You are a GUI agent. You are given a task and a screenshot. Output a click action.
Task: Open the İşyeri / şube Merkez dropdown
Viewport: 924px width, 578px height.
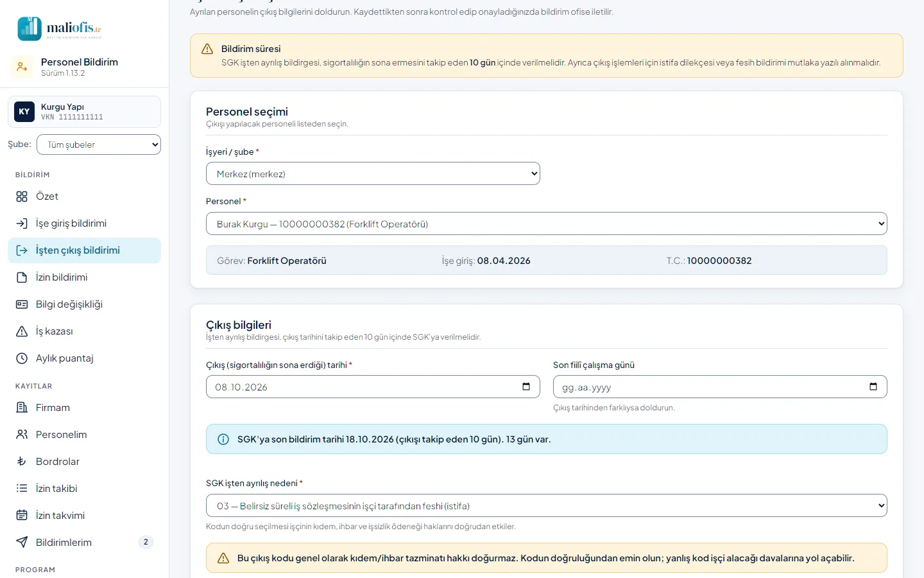pyautogui.click(x=373, y=173)
